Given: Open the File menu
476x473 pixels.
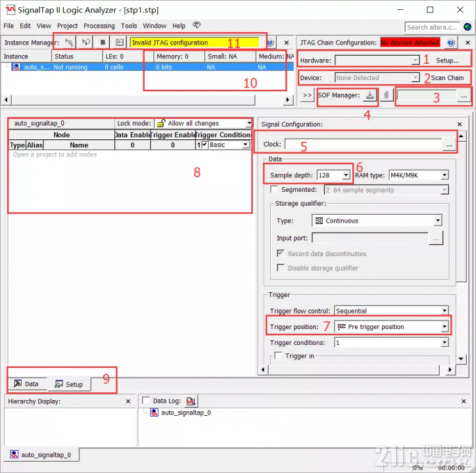Looking at the screenshot, I should point(9,26).
